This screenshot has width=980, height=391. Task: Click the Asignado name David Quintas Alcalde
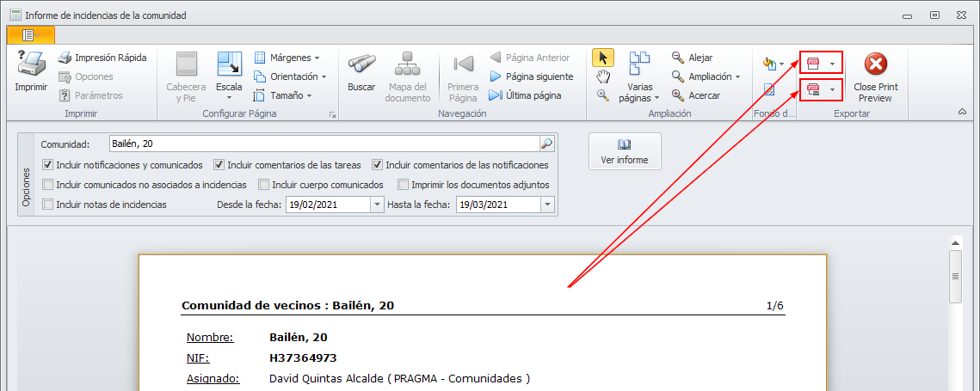click(x=329, y=378)
